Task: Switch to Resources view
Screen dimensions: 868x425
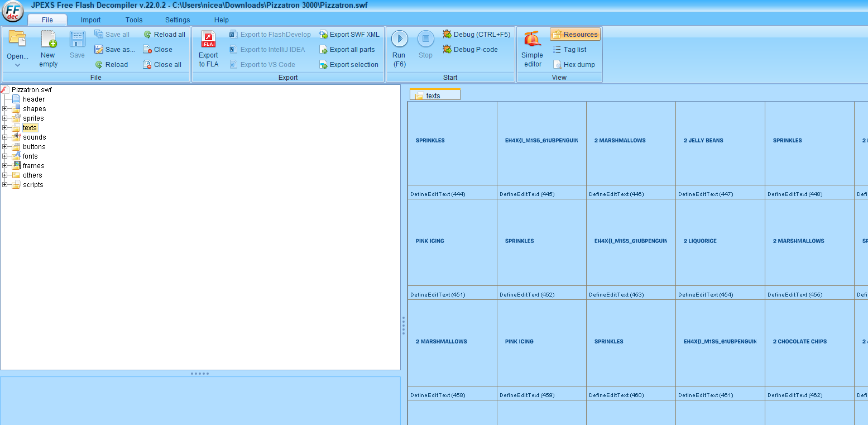Action: pyautogui.click(x=575, y=35)
